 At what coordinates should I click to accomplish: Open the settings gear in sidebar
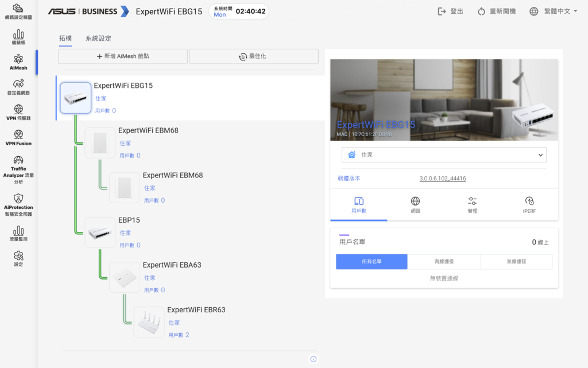18,255
